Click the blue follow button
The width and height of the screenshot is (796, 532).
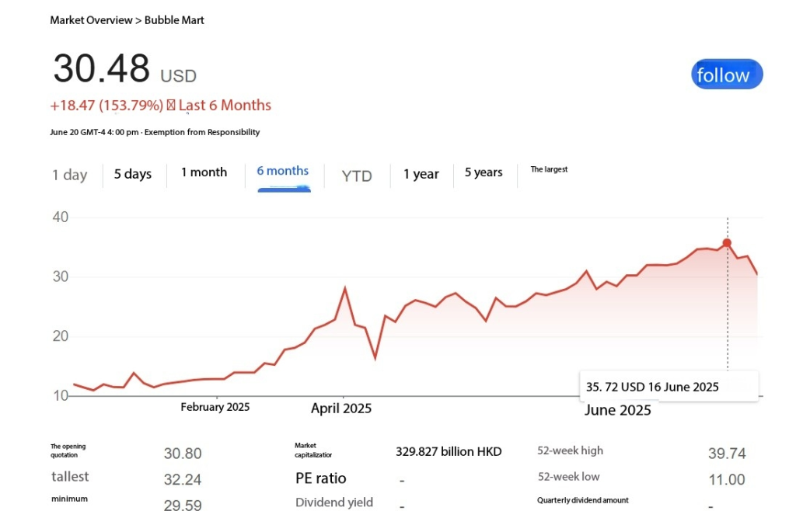pos(727,75)
